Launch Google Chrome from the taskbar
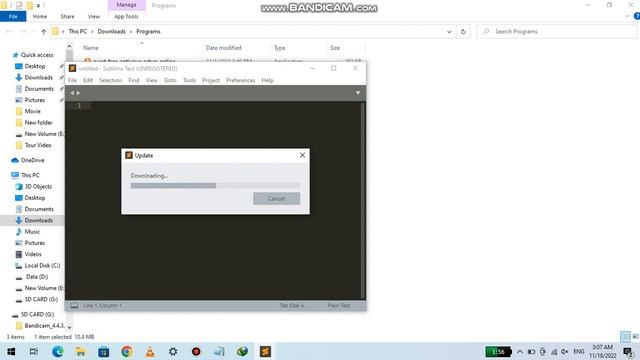This screenshot has height=360, width=640. click(127, 351)
